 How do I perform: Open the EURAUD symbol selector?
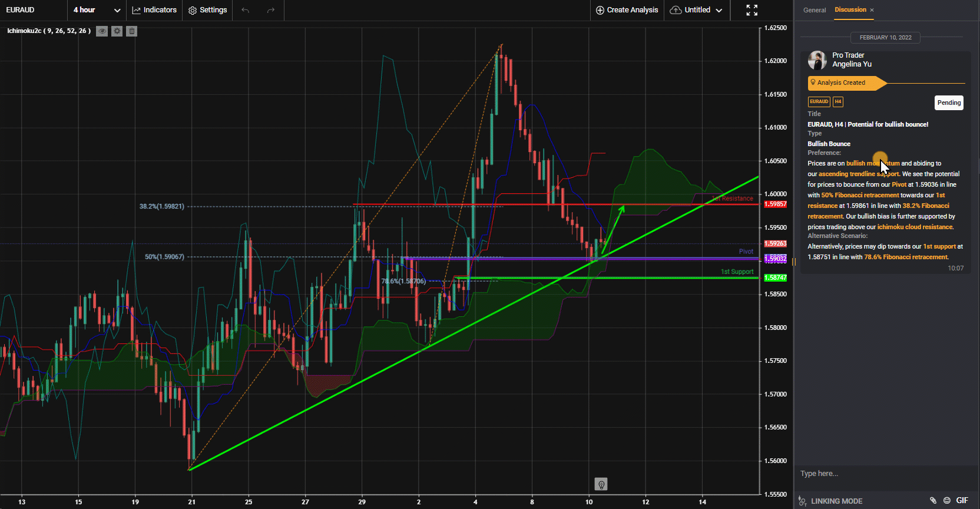(x=21, y=10)
